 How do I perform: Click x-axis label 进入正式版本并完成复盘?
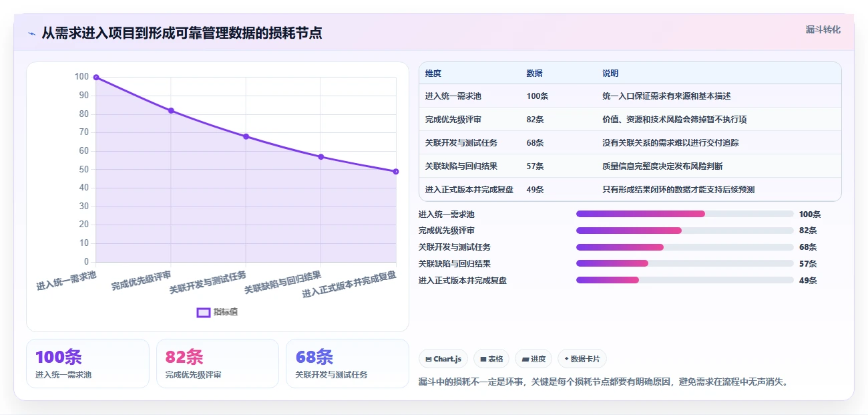tap(349, 285)
